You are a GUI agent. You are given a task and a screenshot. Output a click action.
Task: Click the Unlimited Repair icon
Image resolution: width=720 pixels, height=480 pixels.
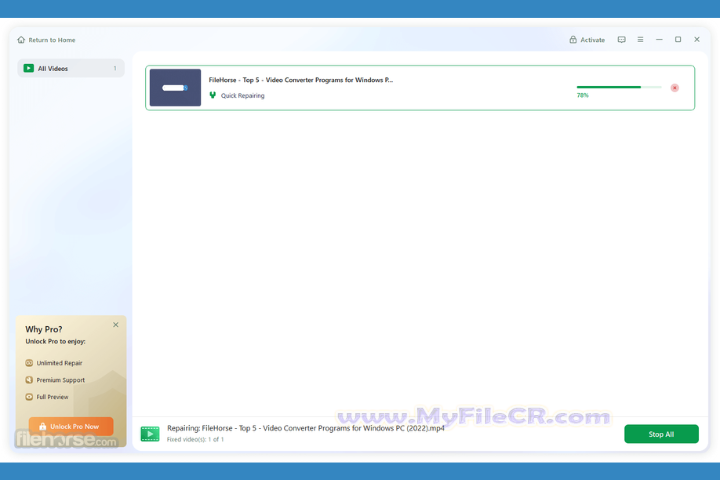29,363
